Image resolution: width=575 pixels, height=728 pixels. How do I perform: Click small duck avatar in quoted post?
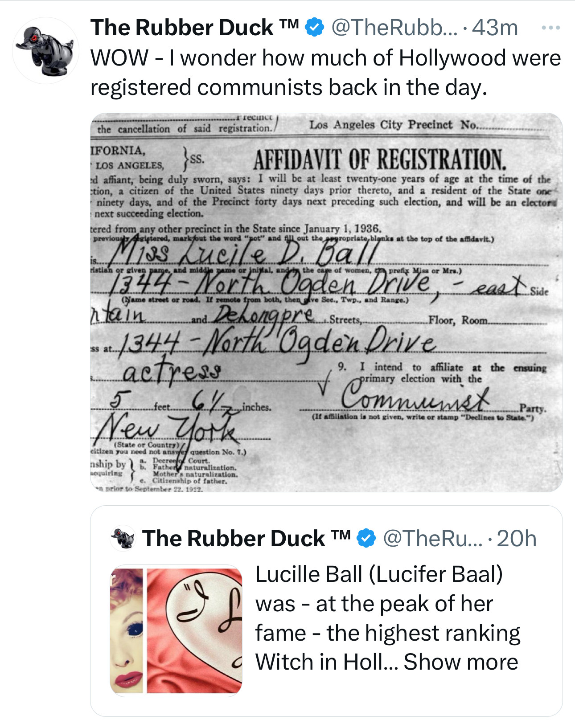pos(123,538)
